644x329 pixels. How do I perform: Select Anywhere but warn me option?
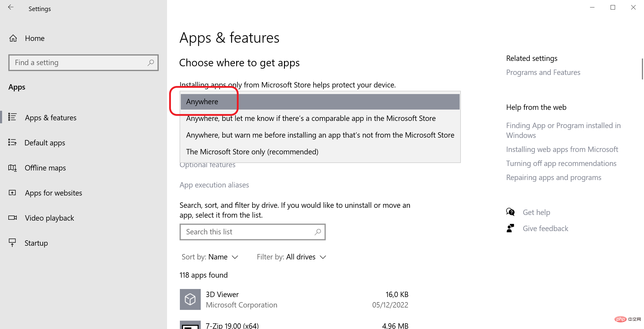coord(320,135)
